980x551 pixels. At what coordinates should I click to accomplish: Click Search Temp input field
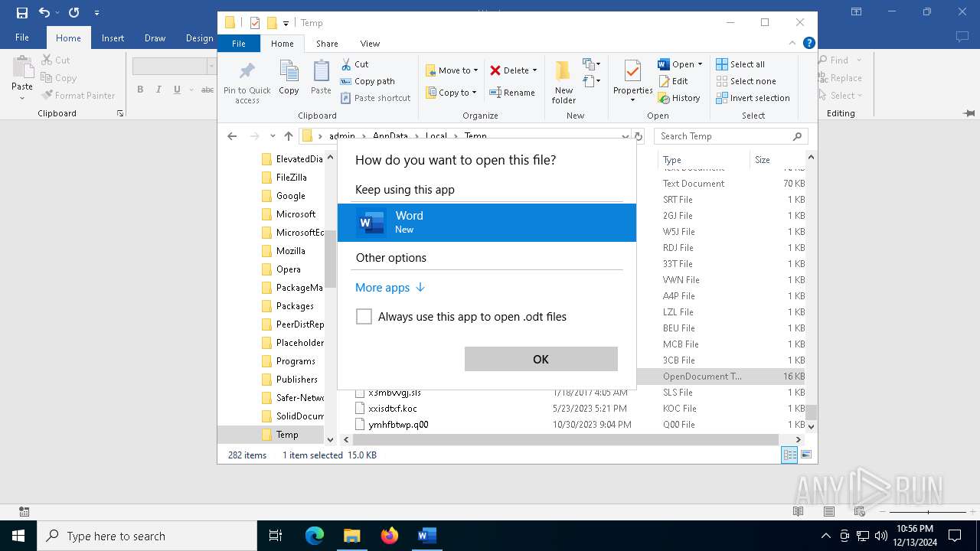731,136
